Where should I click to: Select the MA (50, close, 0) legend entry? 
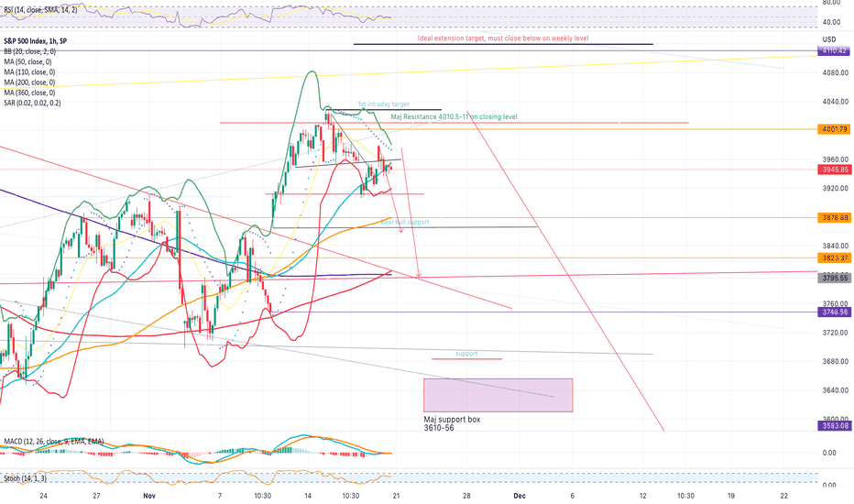(27, 61)
